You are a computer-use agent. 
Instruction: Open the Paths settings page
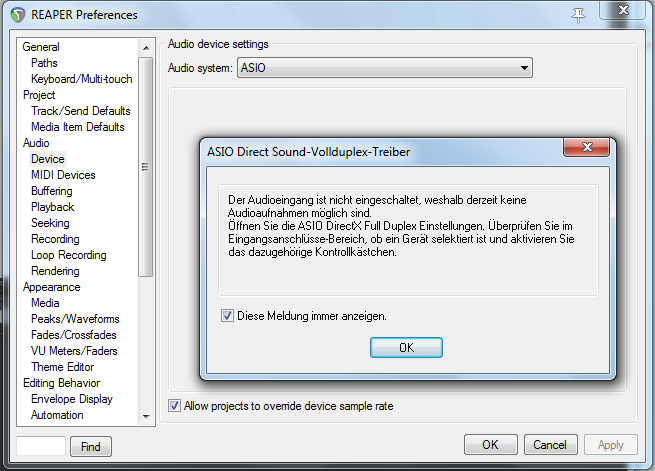(x=44, y=63)
